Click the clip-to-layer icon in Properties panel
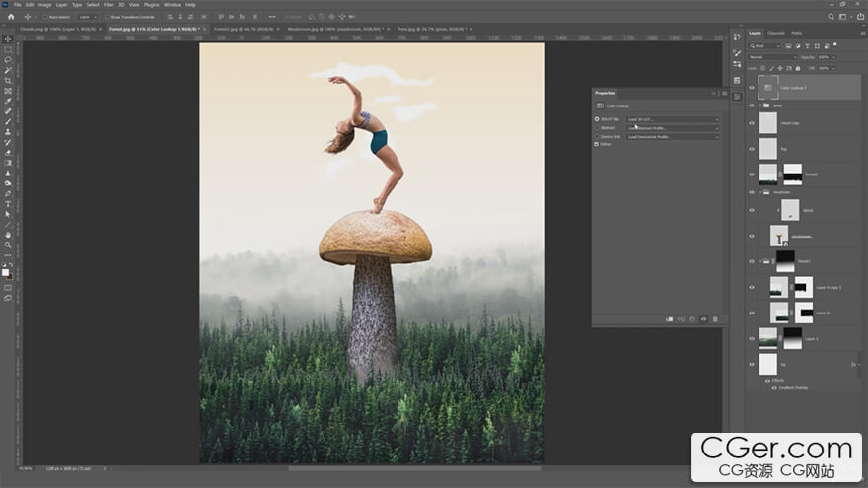 pos(669,319)
